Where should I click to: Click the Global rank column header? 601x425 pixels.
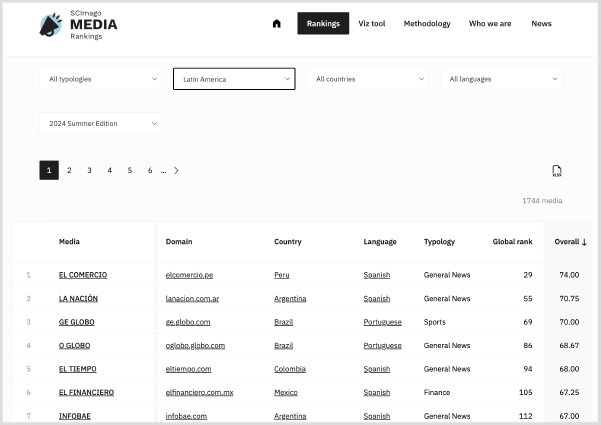click(x=512, y=241)
